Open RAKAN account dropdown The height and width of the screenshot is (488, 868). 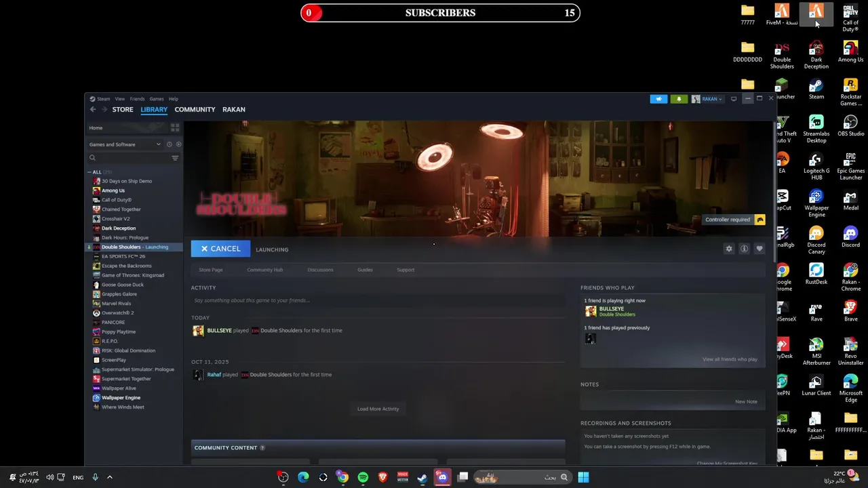point(707,99)
